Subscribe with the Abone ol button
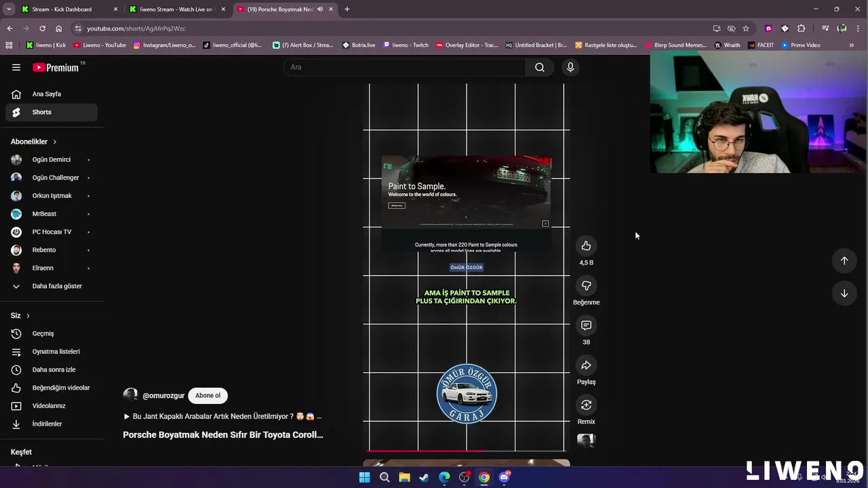868x488 pixels. pos(208,395)
